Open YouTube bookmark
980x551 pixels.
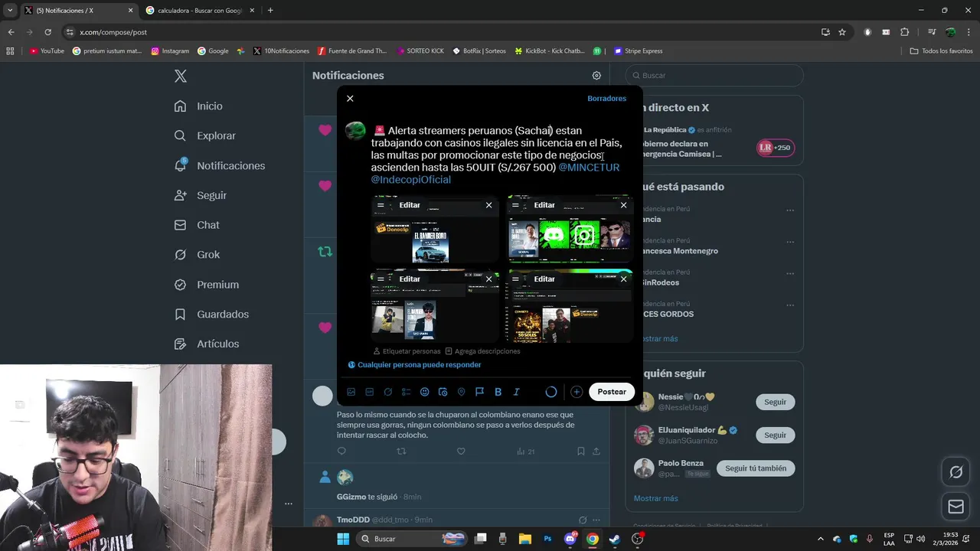click(x=47, y=51)
